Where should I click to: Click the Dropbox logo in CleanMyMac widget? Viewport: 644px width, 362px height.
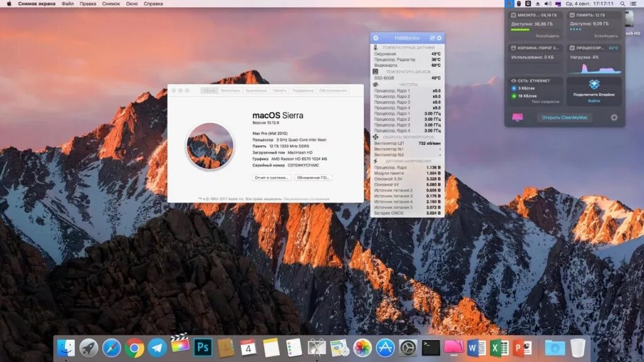(594, 84)
